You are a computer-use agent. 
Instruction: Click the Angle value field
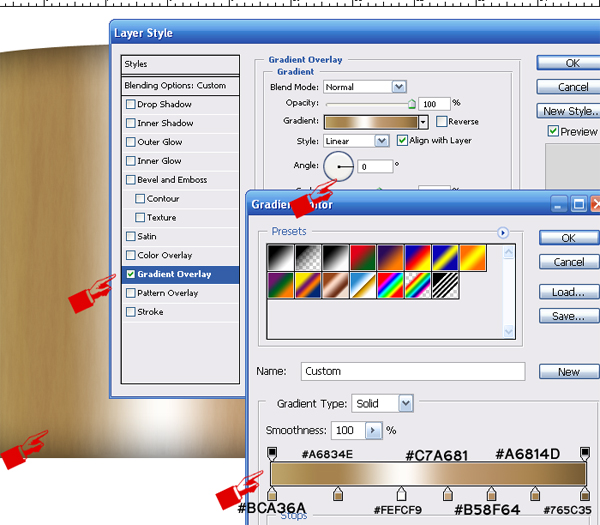click(375, 166)
